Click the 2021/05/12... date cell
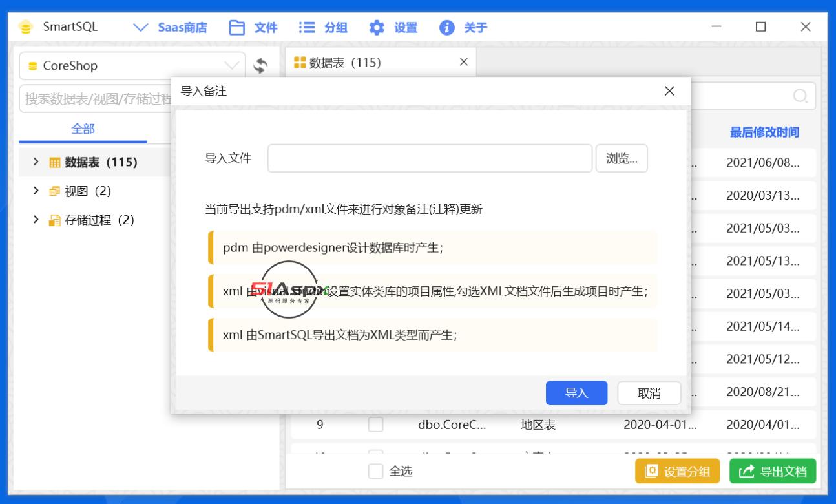Image resolution: width=836 pixels, height=504 pixels. coord(763,359)
